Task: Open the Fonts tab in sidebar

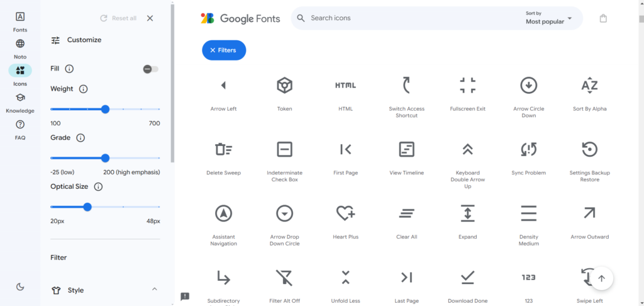Action: (x=20, y=21)
